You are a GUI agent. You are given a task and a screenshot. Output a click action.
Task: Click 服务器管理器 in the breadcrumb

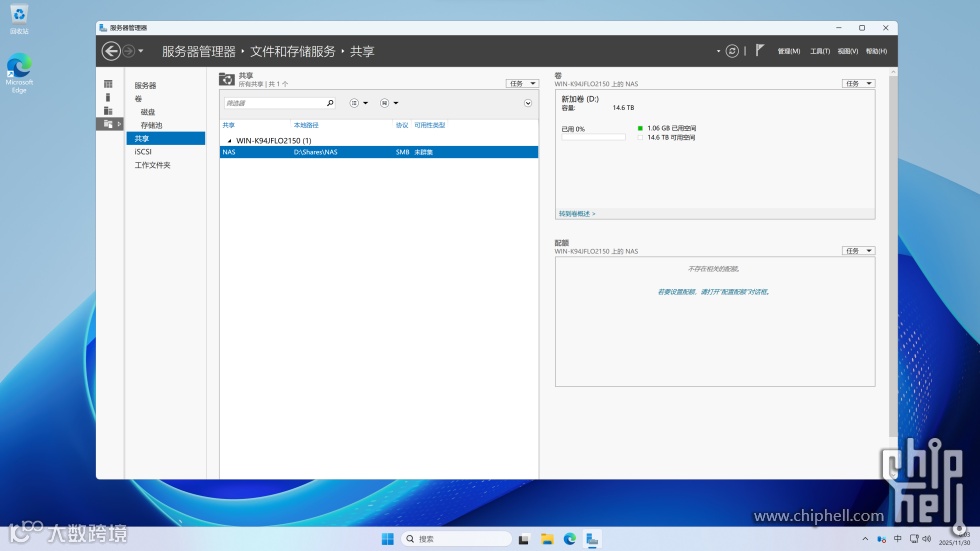(199, 51)
